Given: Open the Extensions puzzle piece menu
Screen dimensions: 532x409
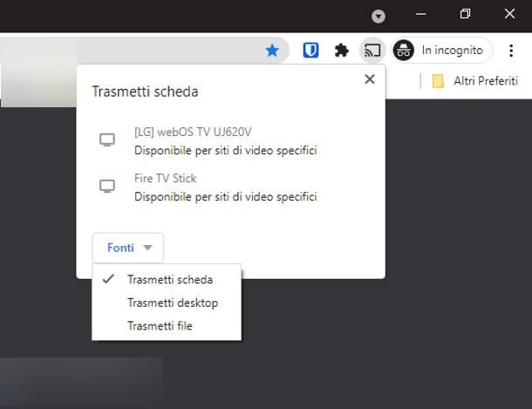Looking at the screenshot, I should 341,51.
